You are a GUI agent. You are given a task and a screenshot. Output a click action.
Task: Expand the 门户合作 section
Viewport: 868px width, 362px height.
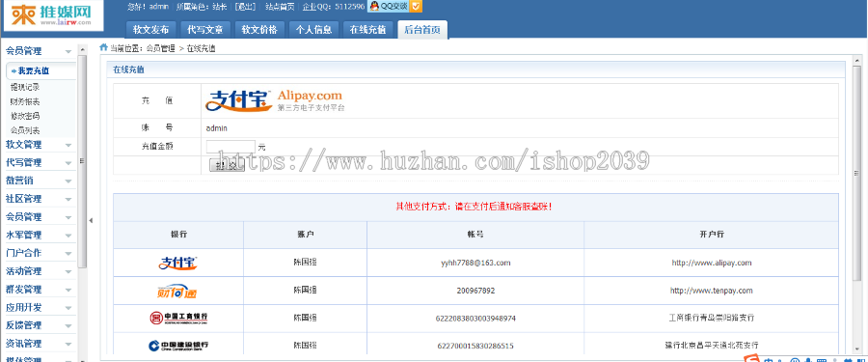pyautogui.click(x=39, y=253)
